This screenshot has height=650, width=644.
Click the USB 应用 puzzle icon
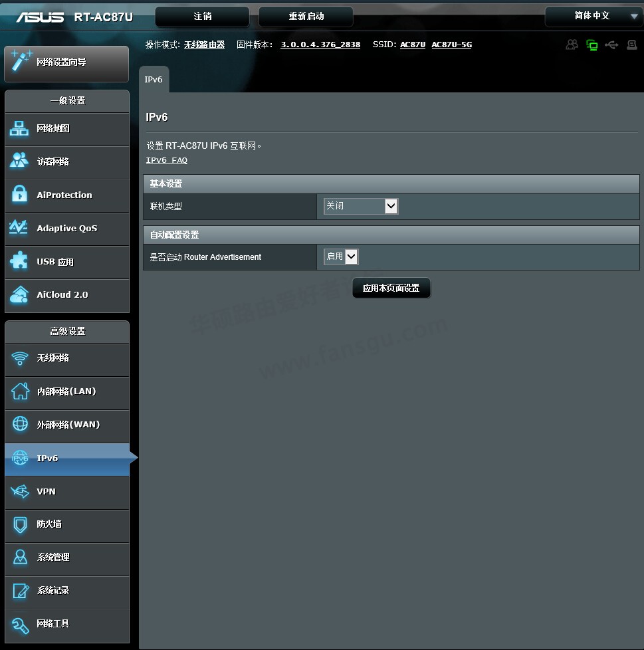click(19, 261)
